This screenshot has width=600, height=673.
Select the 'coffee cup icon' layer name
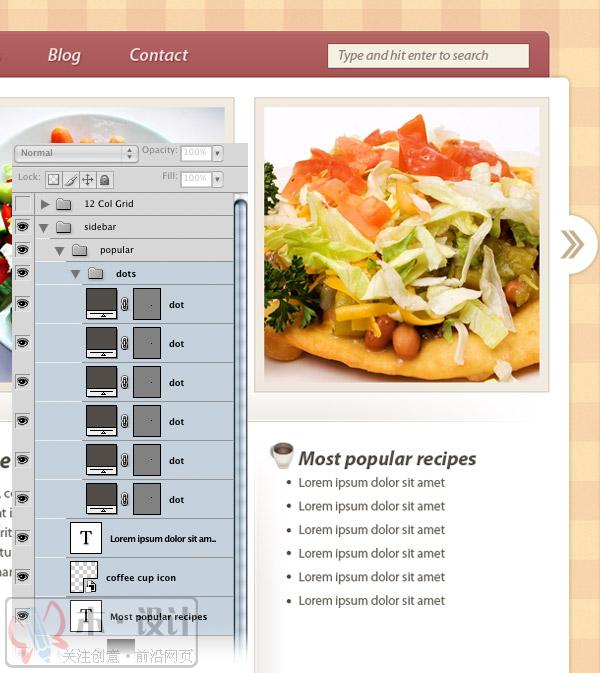tap(141, 578)
